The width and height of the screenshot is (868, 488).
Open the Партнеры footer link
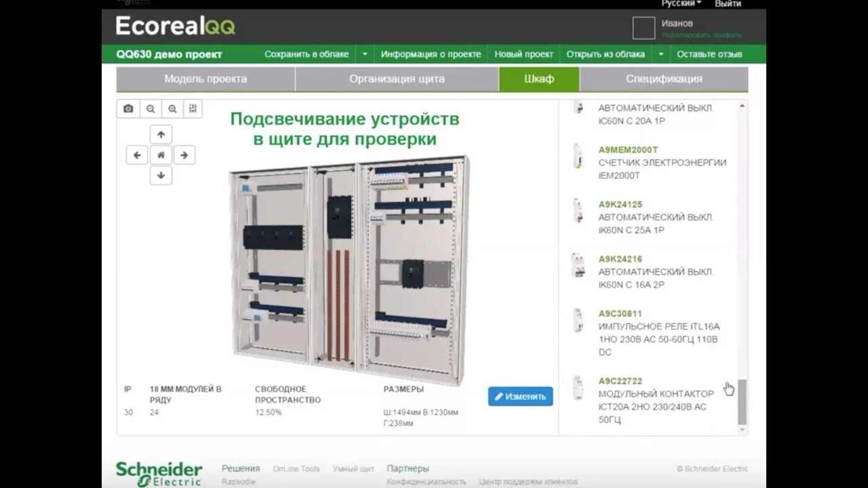408,468
